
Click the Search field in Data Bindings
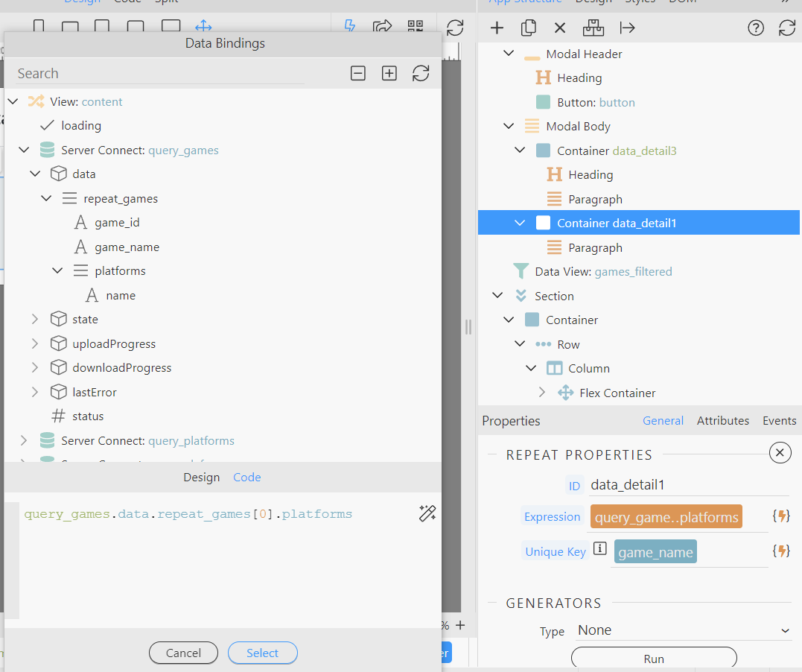pos(160,74)
